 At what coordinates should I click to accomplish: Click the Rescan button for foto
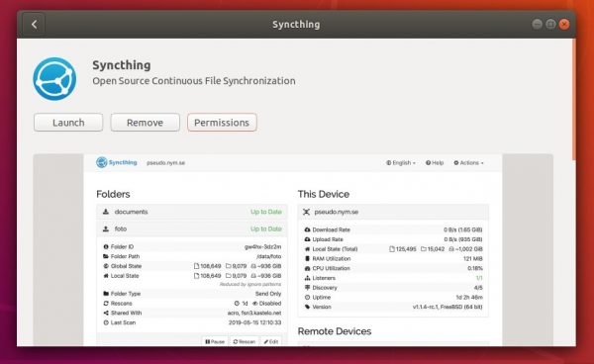(244, 341)
